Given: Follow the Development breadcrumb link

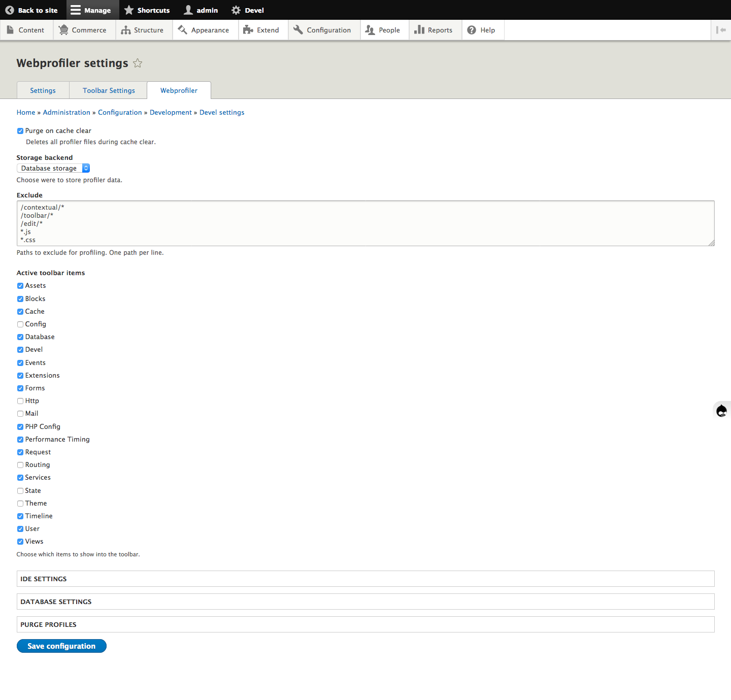Looking at the screenshot, I should [171, 112].
